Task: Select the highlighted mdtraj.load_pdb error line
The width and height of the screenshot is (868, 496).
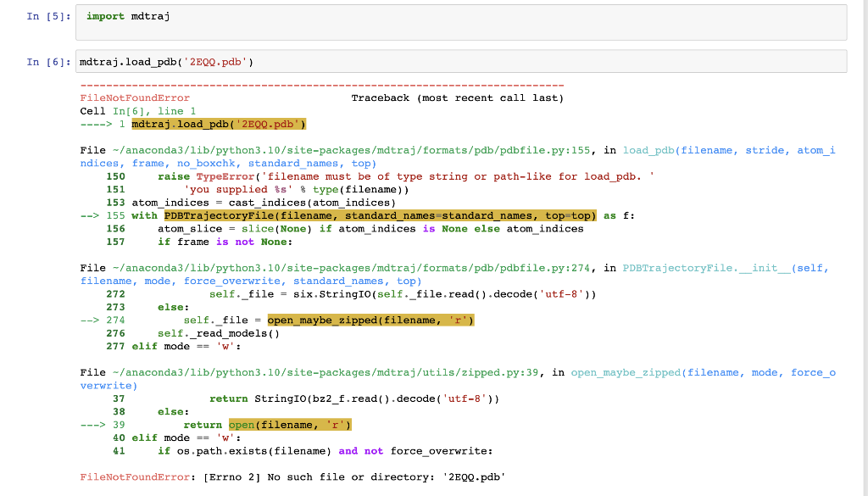Action: tap(216, 124)
